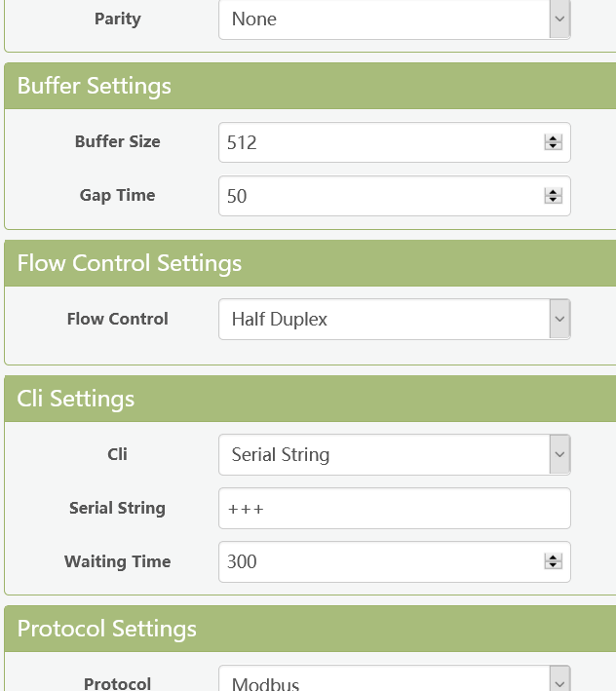616x691 pixels.
Task: Click the Waiting Time input field
Action: point(380,561)
